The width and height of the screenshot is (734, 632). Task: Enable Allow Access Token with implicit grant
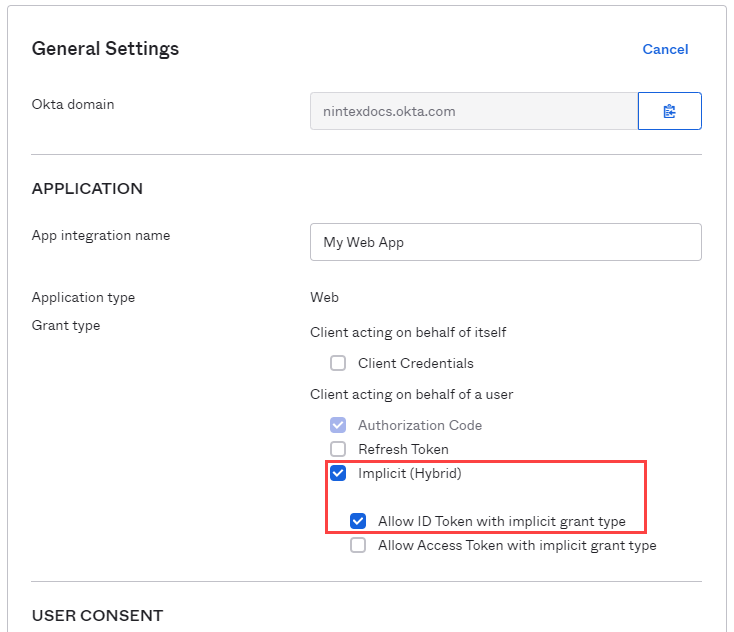pos(358,545)
